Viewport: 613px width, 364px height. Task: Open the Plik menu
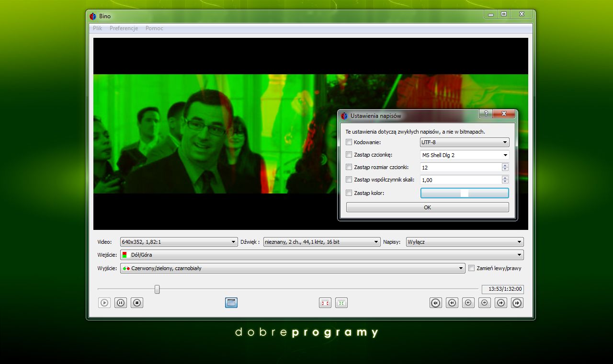98,28
